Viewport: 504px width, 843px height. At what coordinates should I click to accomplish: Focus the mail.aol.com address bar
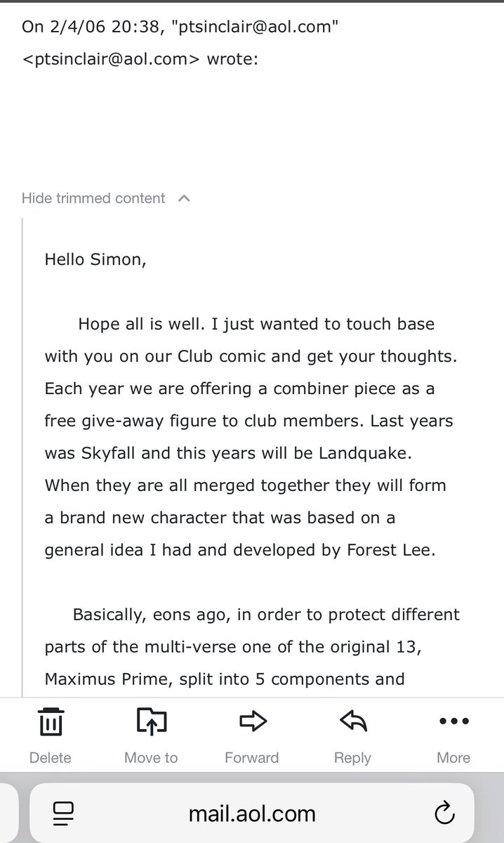pyautogui.click(x=252, y=813)
